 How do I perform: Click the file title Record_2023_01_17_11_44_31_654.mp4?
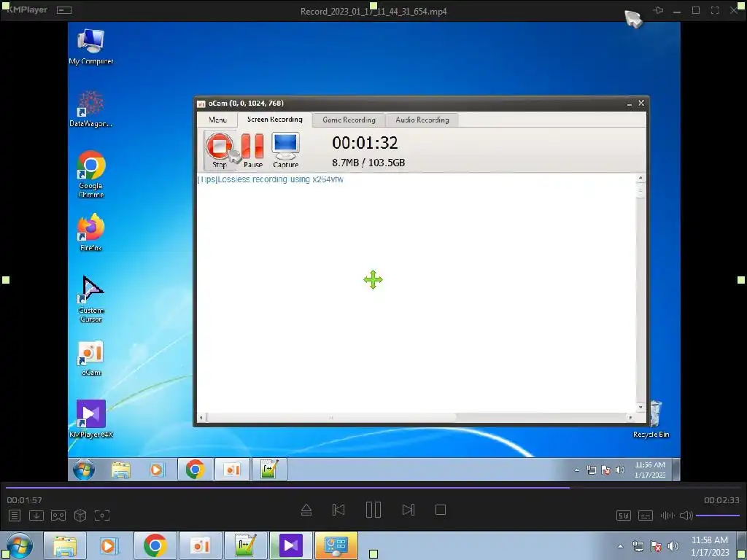click(373, 11)
